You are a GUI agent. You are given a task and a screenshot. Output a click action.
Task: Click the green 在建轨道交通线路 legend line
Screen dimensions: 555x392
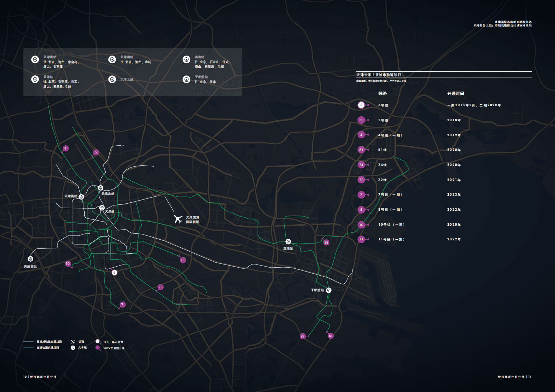pos(28,348)
